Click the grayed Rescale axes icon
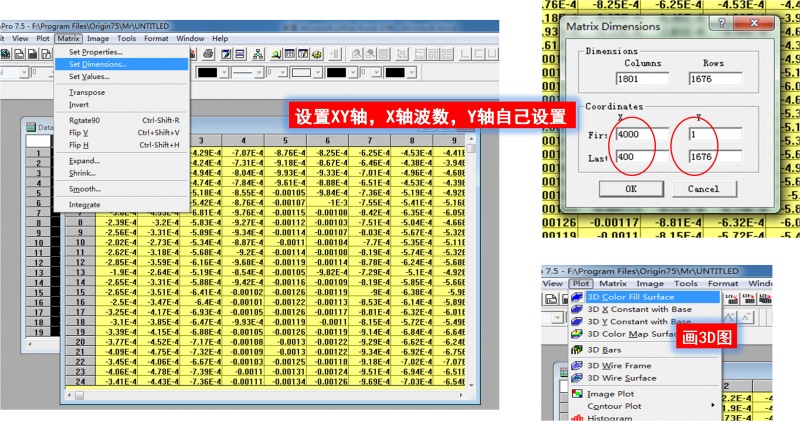 coord(402,54)
